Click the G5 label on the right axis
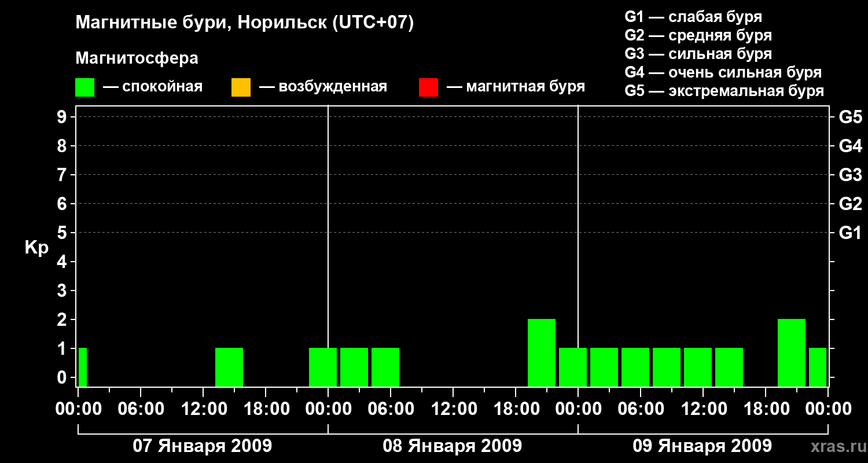868x463 pixels. coord(850,117)
